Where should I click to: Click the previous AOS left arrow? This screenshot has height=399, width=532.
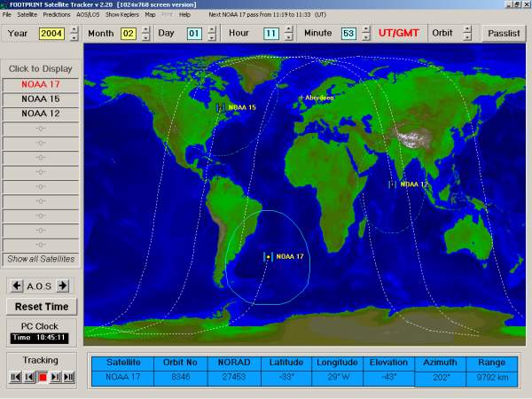click(16, 286)
